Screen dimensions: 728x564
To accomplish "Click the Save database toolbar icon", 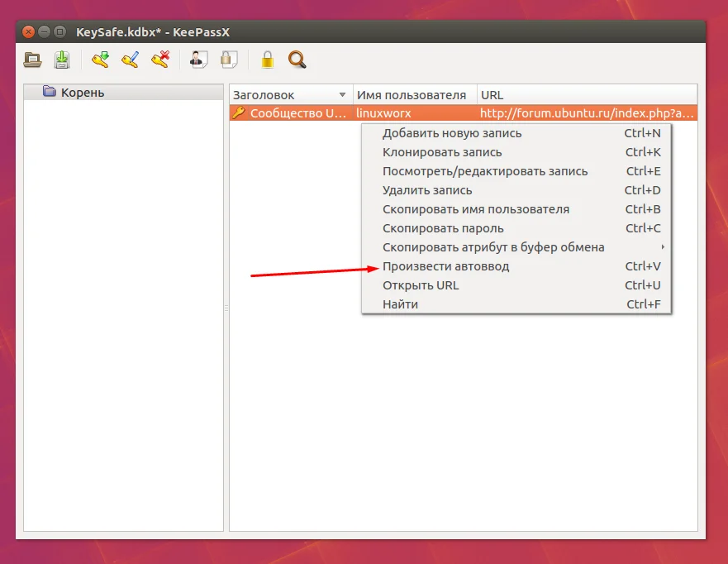I will click(62, 60).
